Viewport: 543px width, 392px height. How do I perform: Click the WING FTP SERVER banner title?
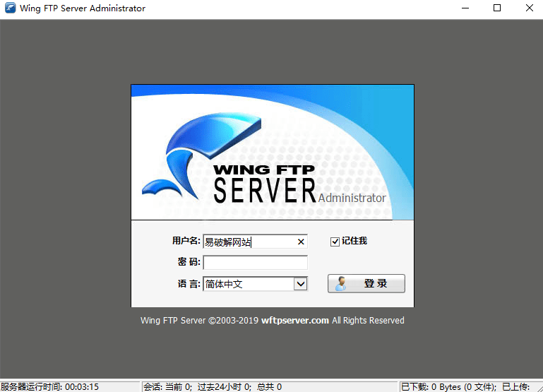coord(264,184)
